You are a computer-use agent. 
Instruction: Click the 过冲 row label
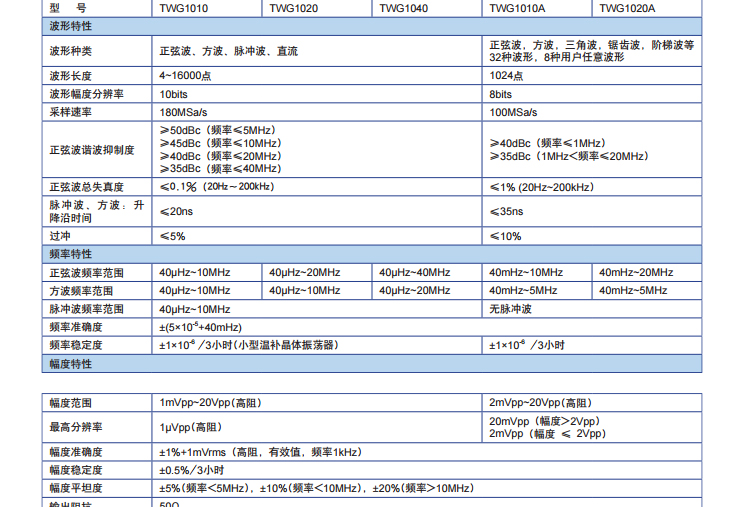tap(60, 236)
